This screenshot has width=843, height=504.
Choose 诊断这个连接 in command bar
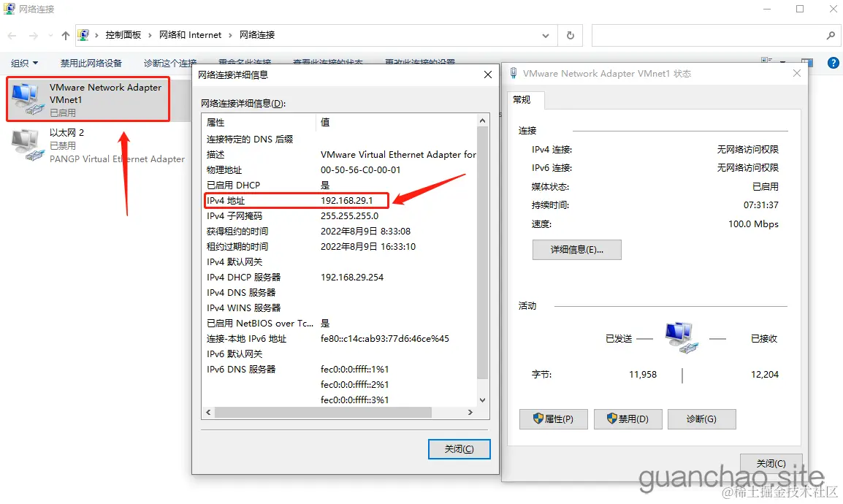169,63
